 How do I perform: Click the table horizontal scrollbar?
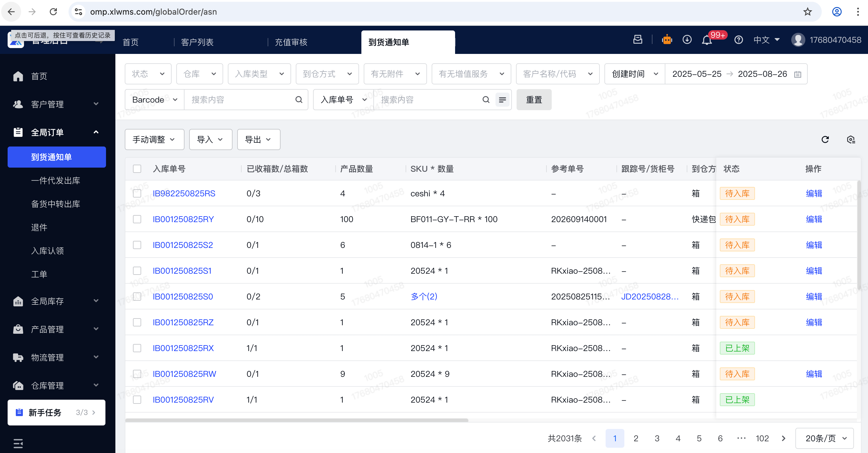click(x=297, y=420)
